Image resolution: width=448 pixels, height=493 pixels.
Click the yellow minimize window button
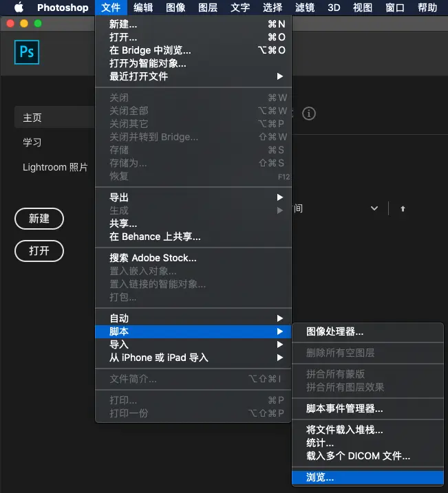(x=24, y=23)
